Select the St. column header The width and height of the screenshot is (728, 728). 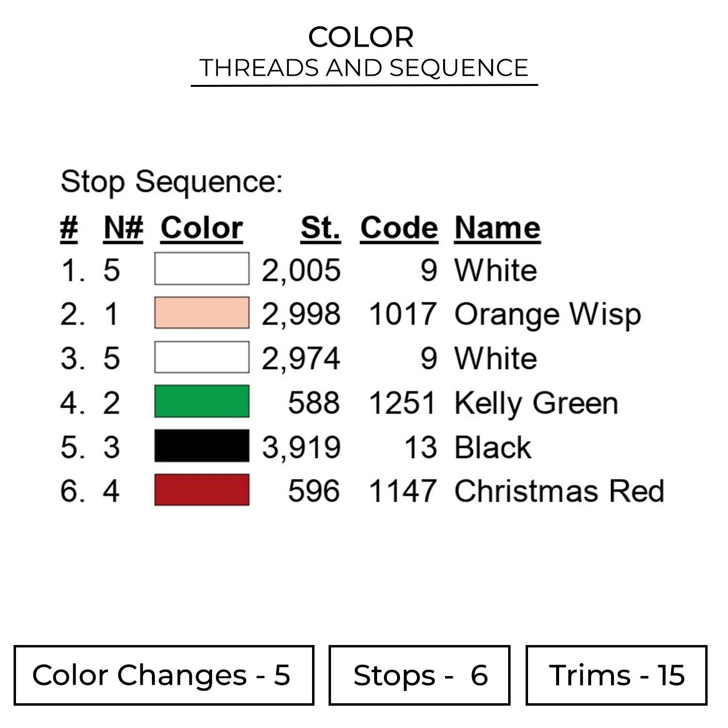[320, 228]
